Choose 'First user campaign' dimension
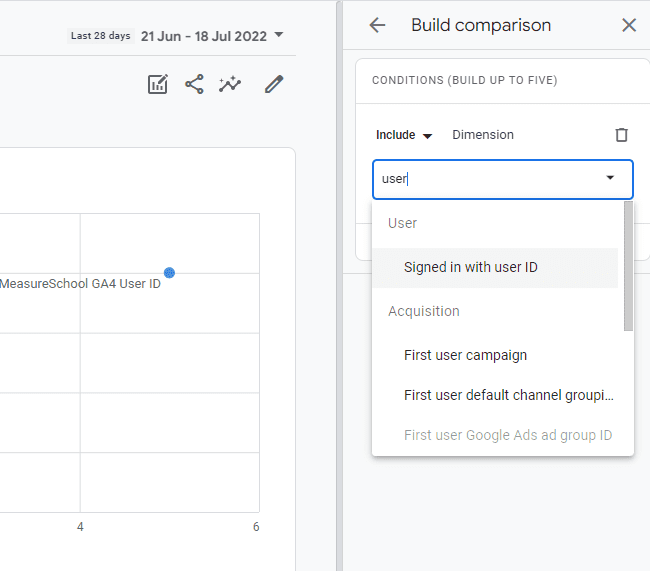 [x=495, y=355]
